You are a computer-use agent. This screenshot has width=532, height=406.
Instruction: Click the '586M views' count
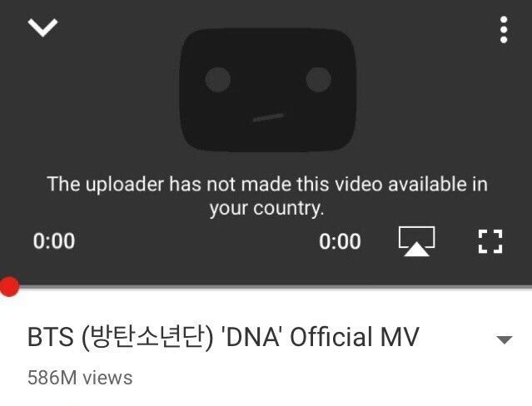(x=80, y=378)
